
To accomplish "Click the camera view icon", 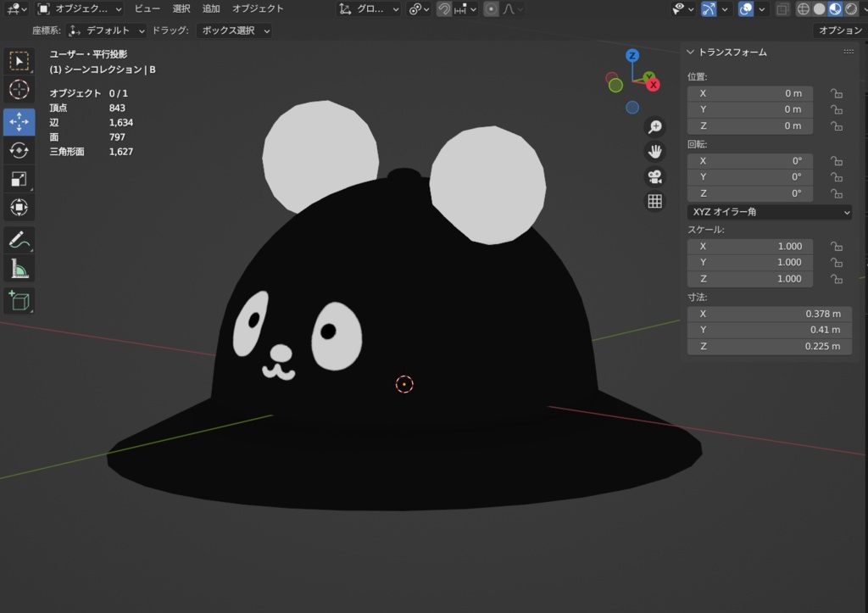I will [x=654, y=177].
